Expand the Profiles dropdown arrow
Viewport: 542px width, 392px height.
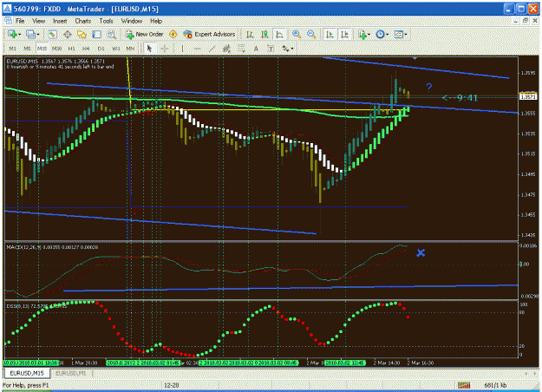click(38, 35)
